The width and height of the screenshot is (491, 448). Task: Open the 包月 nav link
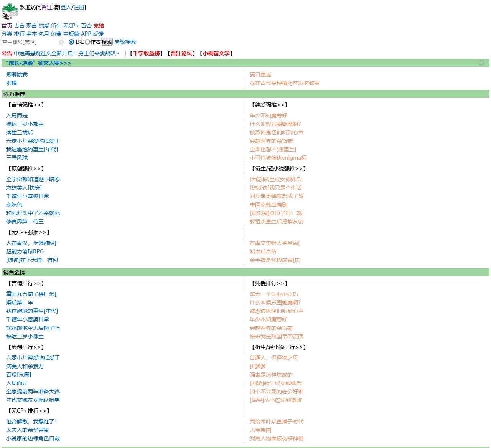click(x=44, y=34)
